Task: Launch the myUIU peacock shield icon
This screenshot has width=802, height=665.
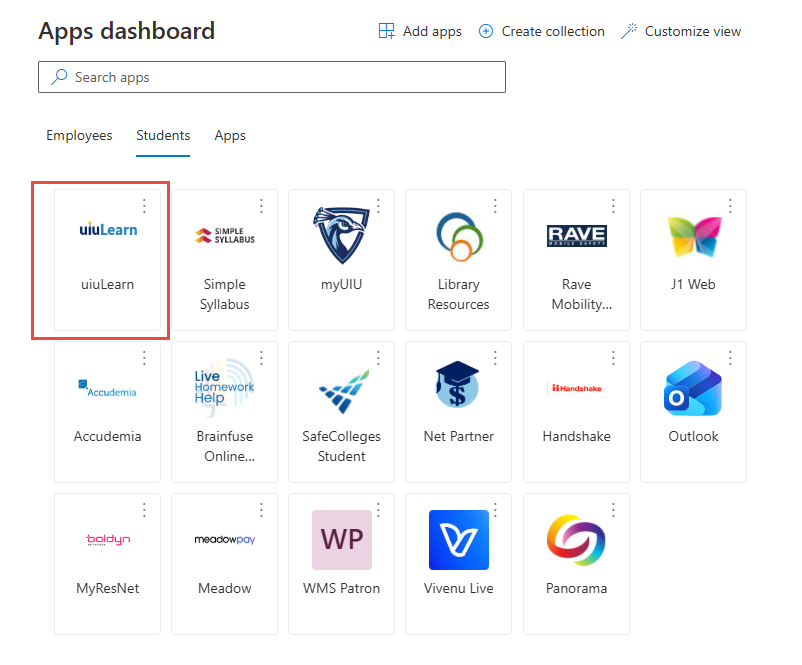Action: pyautogui.click(x=341, y=235)
